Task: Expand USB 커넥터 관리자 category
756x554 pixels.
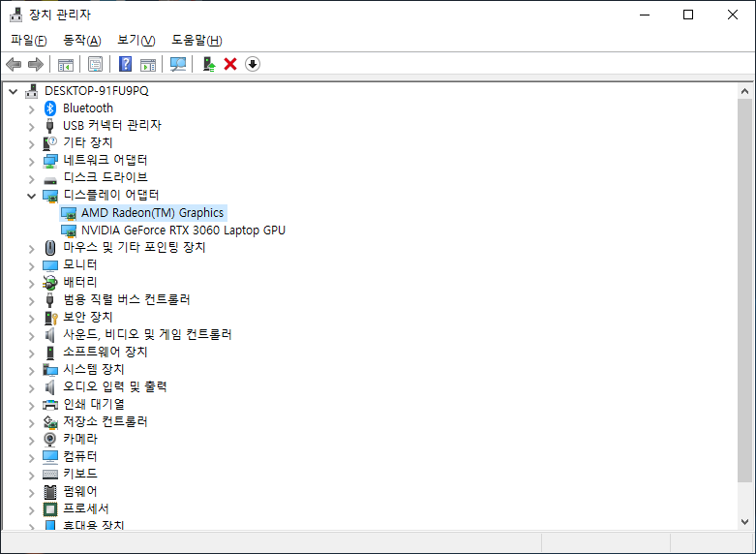Action: pyautogui.click(x=31, y=127)
